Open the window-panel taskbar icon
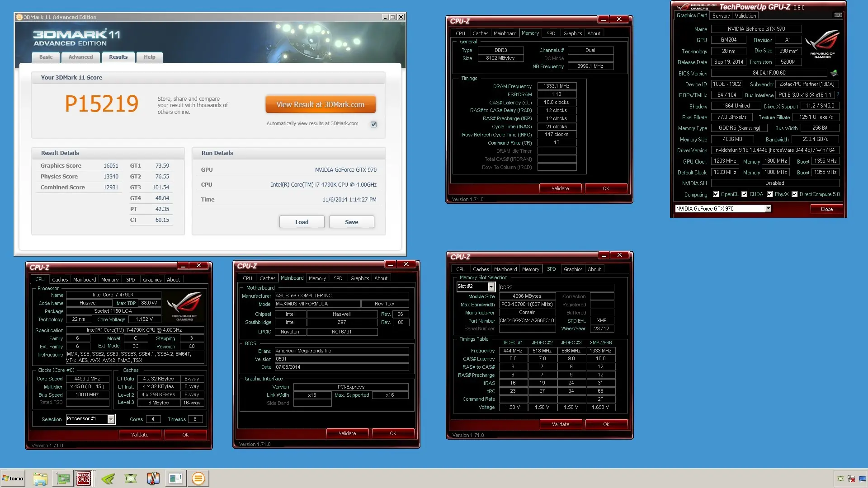The image size is (868, 488). (x=175, y=479)
